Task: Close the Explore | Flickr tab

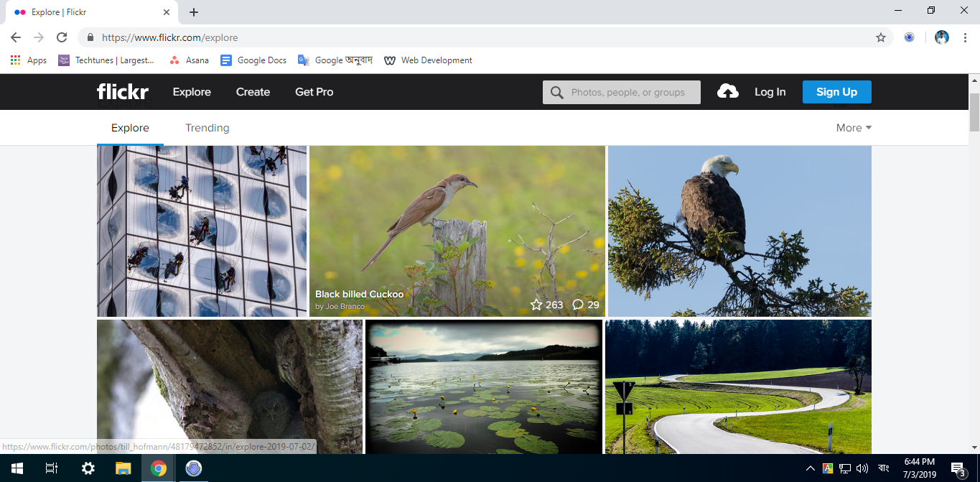Action: click(167, 12)
